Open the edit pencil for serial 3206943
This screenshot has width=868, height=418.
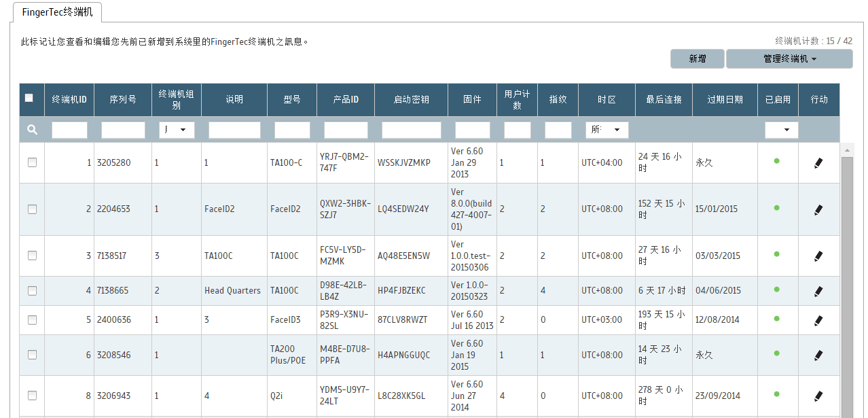[x=818, y=396]
